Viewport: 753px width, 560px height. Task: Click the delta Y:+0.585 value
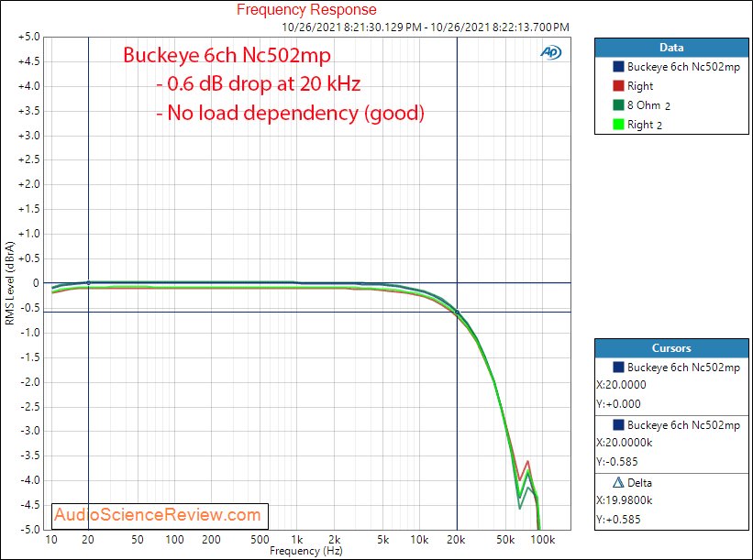[618, 519]
